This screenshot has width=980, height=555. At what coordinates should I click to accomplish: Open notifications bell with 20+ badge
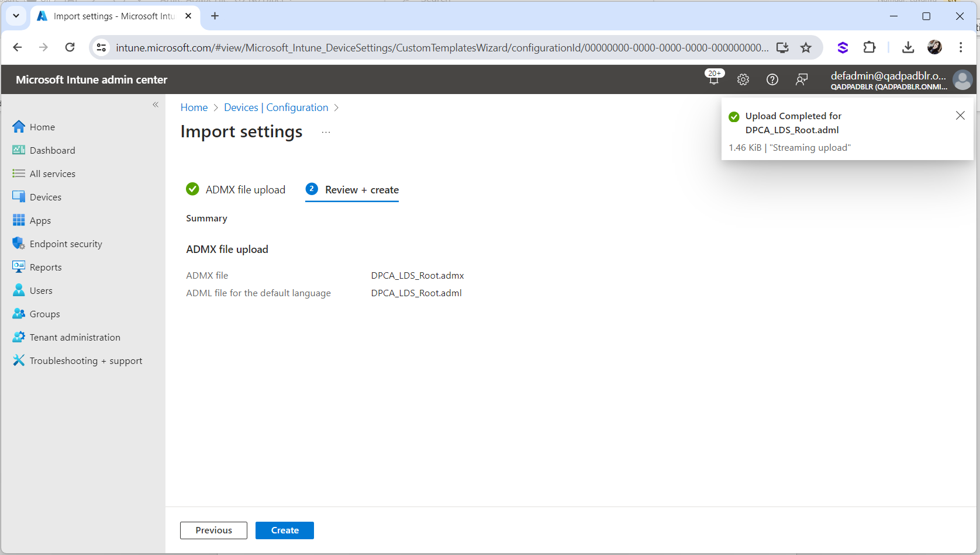714,79
